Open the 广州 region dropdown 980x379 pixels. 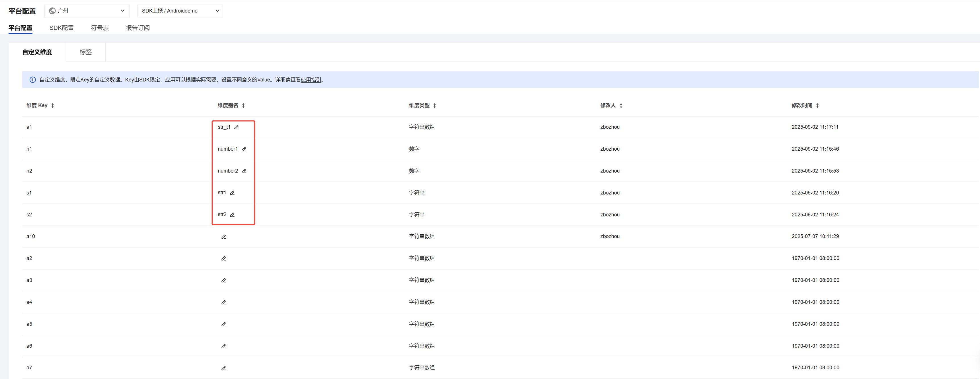pyautogui.click(x=87, y=11)
